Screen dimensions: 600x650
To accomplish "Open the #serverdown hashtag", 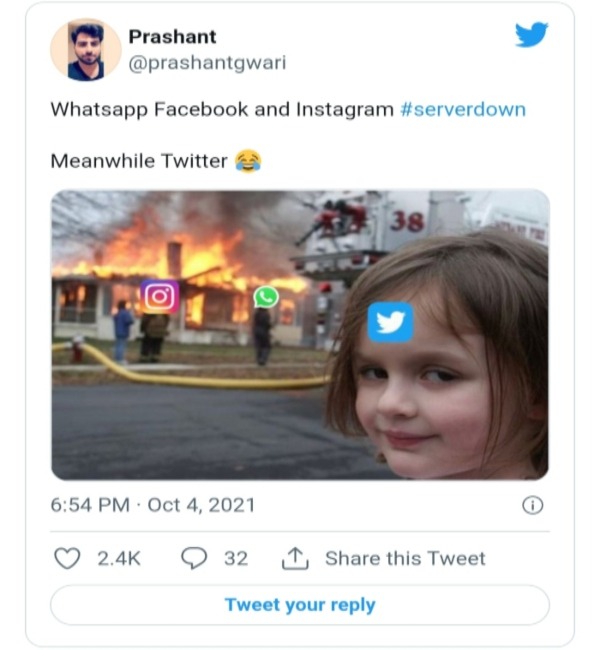I will click(462, 109).
